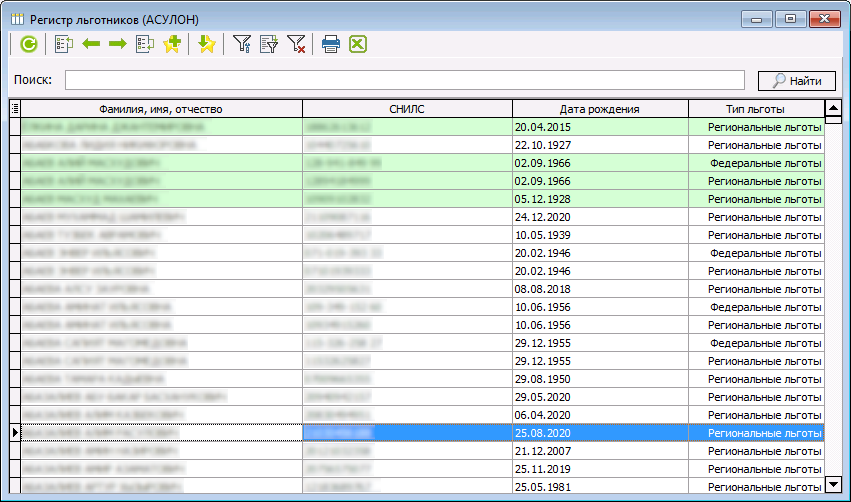The width and height of the screenshot is (851, 502).
Task: Open grid selector icon at table corner
Action: (x=14, y=109)
